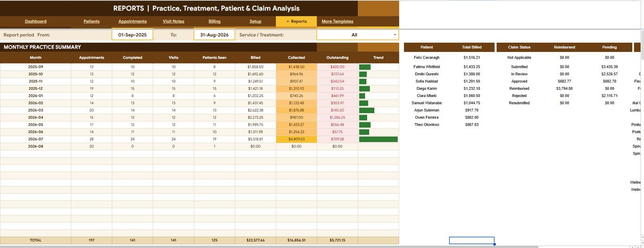
Task: Select the Collected column header
Action: point(296,58)
